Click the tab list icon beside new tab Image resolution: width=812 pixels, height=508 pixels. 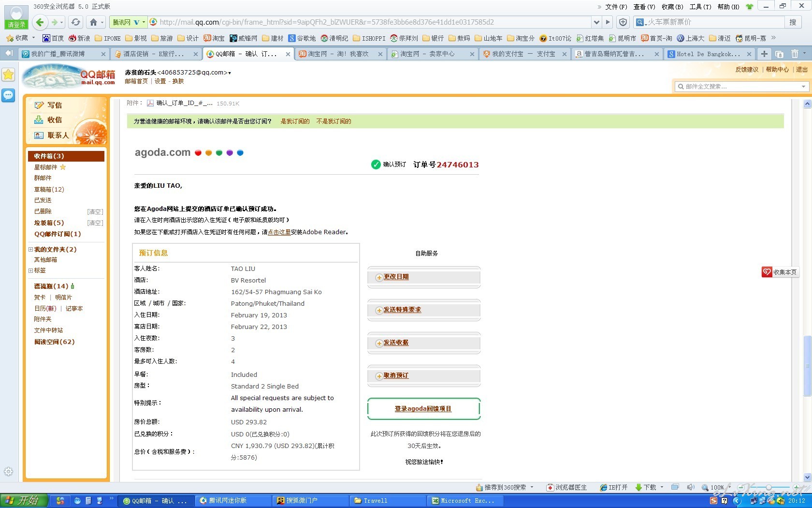tap(779, 54)
